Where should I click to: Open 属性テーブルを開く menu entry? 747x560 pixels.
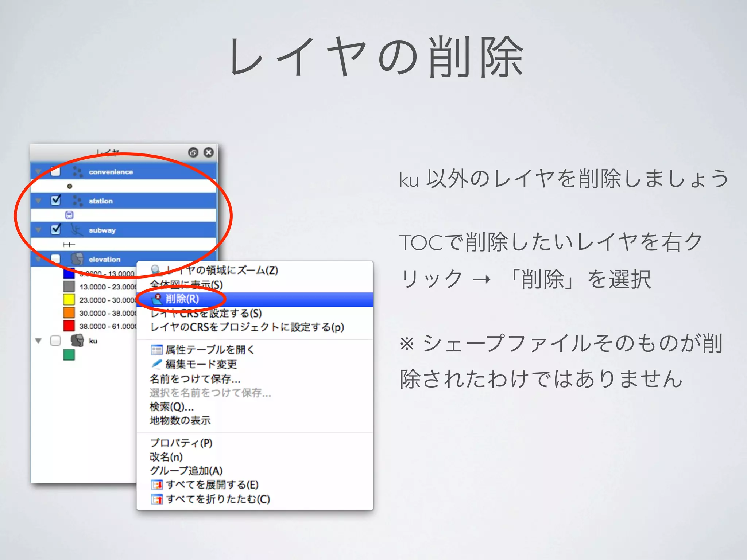click(x=255, y=350)
